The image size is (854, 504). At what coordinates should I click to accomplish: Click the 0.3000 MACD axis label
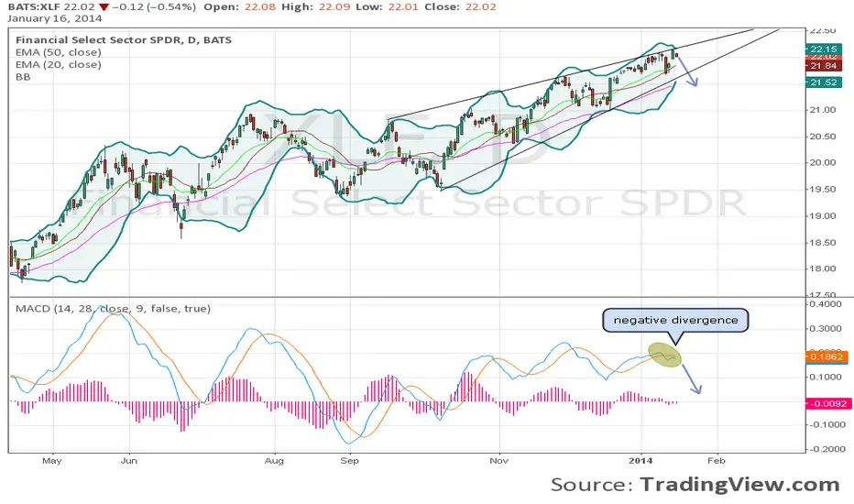[x=826, y=329]
